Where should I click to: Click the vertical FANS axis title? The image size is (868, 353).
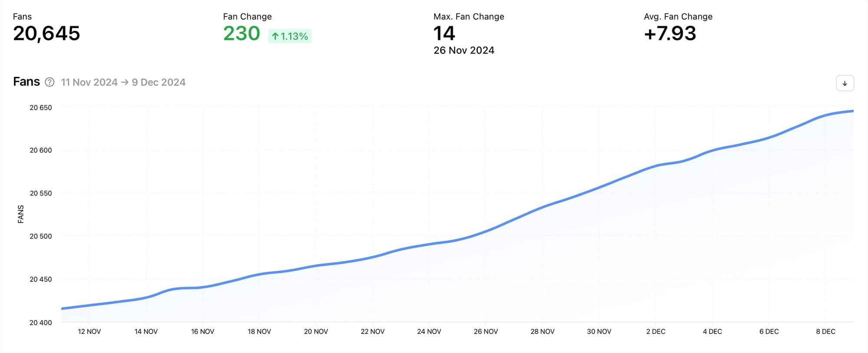pos(21,214)
